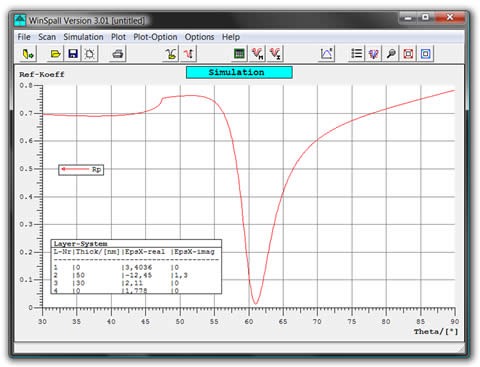Click the new document sun-like icon
Screen dimensions: 480x367
click(x=89, y=54)
